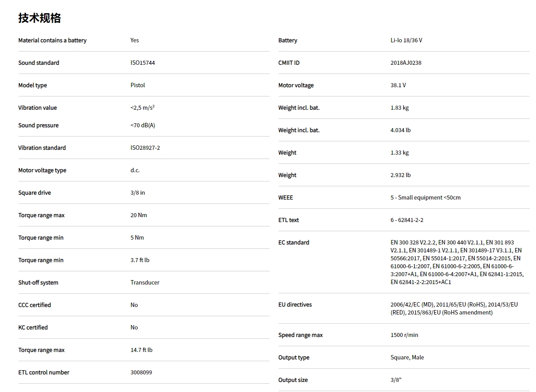This screenshot has height=392, width=536.
Task: Select the CMIIT ID value 2018AJ0238
Action: (406, 63)
